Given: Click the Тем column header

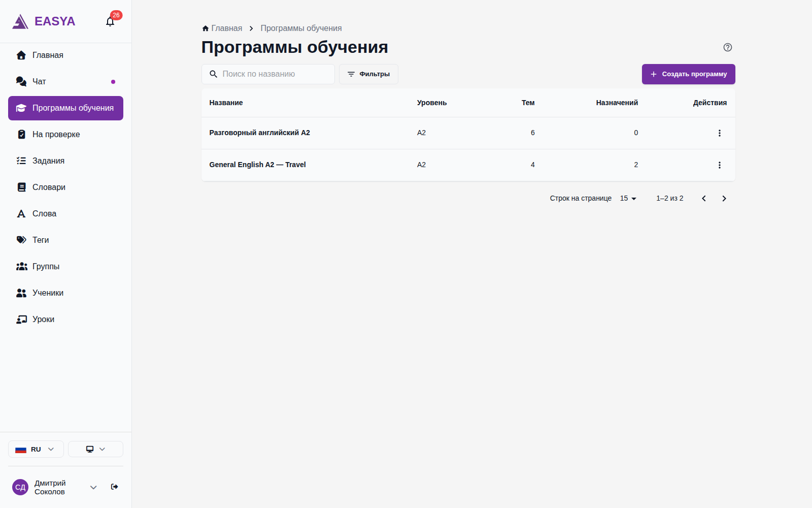Looking at the screenshot, I should [x=528, y=103].
